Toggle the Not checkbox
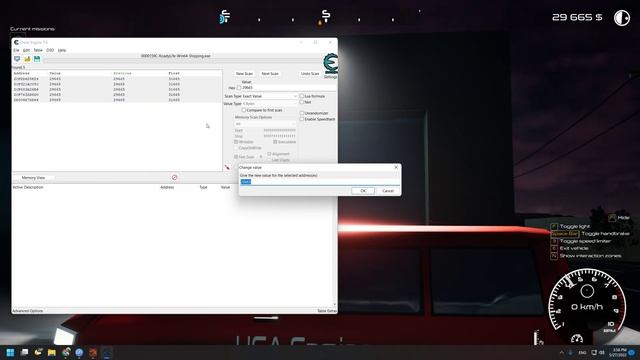 pos(302,102)
